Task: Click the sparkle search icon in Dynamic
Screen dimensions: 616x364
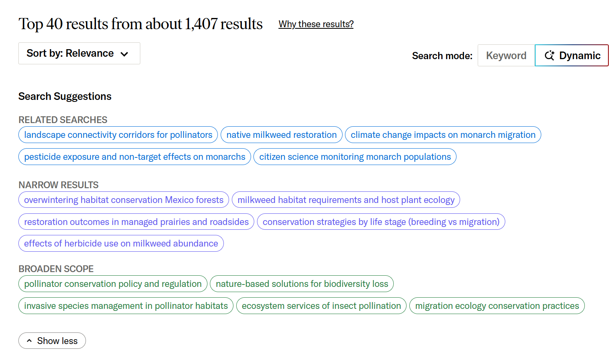Action: tap(550, 56)
